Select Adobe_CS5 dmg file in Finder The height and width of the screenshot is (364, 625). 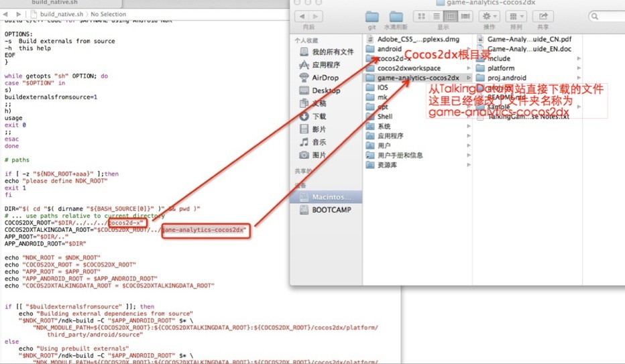417,39
